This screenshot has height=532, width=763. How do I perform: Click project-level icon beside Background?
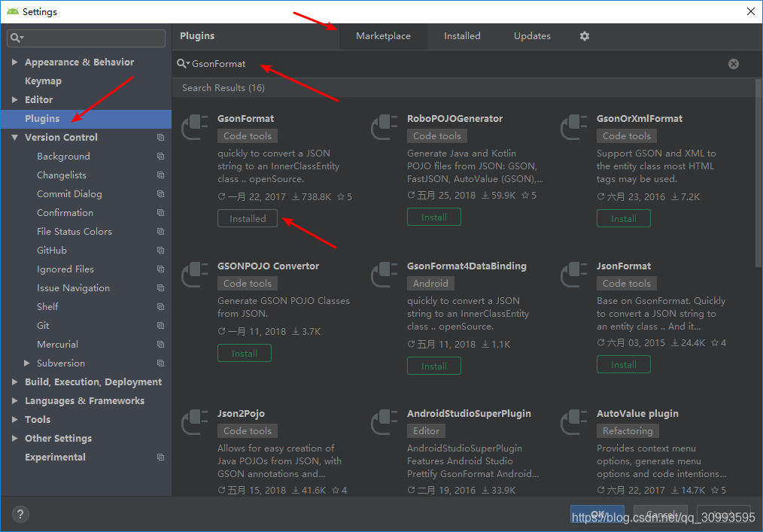pos(160,157)
